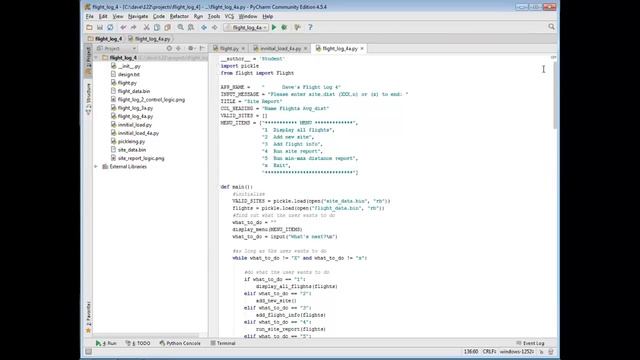
Task: Click the cursor position 136:60 in status bar
Action: point(471,351)
